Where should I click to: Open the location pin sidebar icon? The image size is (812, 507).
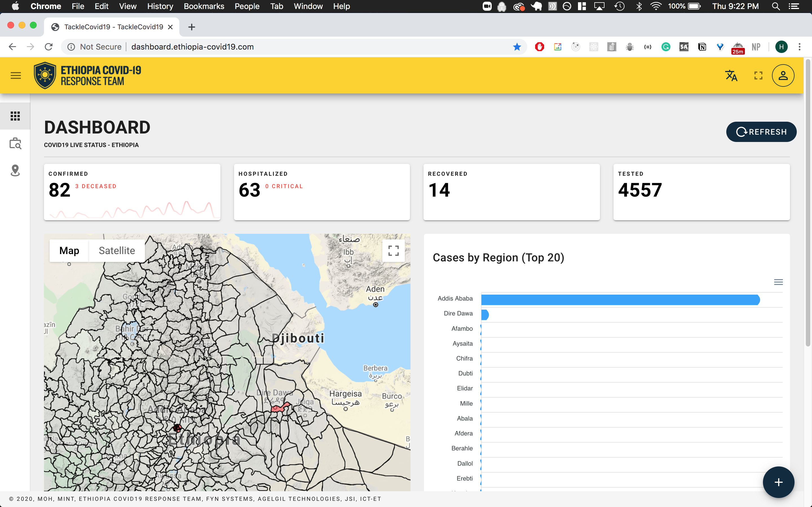[15, 170]
